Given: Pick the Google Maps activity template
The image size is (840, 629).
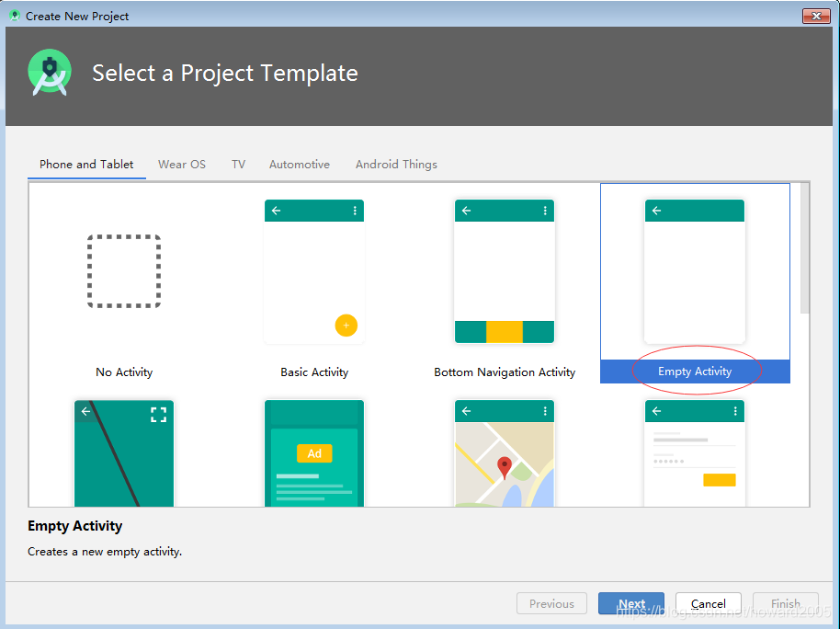Looking at the screenshot, I should (505, 453).
